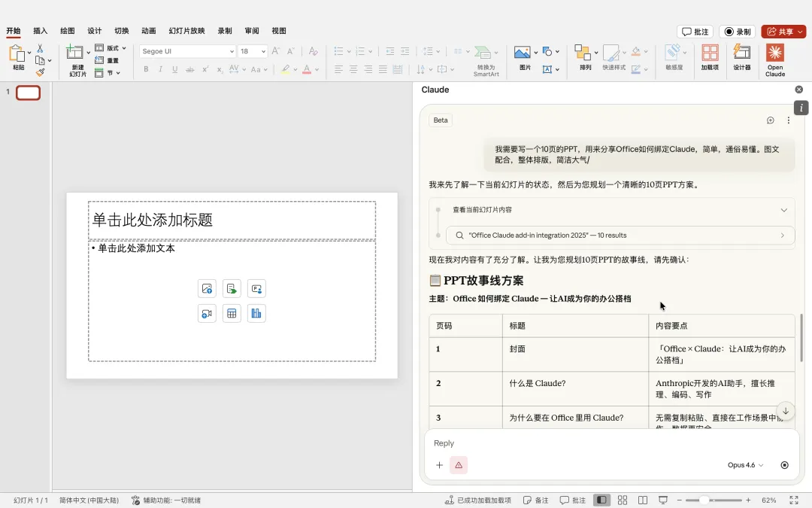The width and height of the screenshot is (812, 508).
Task: Click the scroll-to-bottom arrow in Claude chat
Action: (785, 411)
